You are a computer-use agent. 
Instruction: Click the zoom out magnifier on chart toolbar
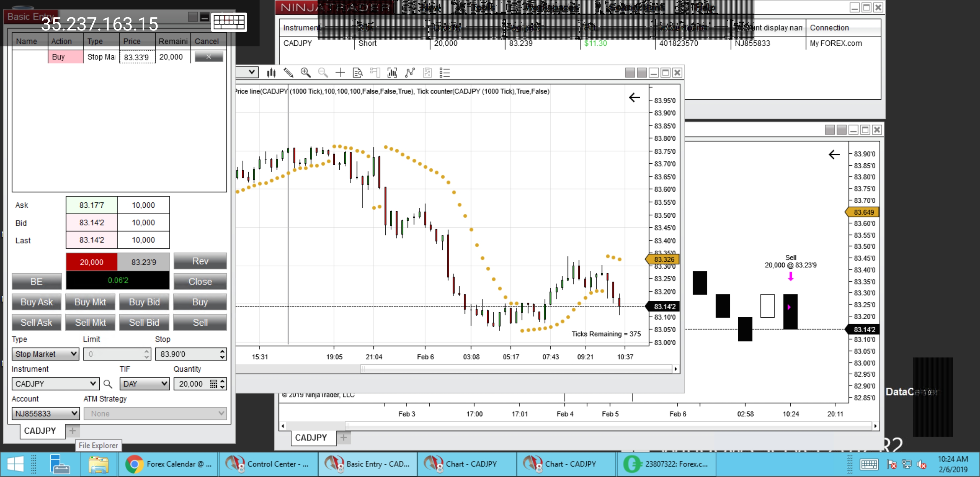(x=323, y=72)
